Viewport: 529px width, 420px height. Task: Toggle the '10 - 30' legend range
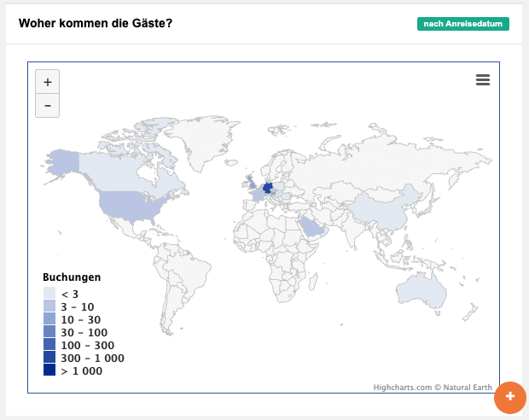[x=80, y=319]
